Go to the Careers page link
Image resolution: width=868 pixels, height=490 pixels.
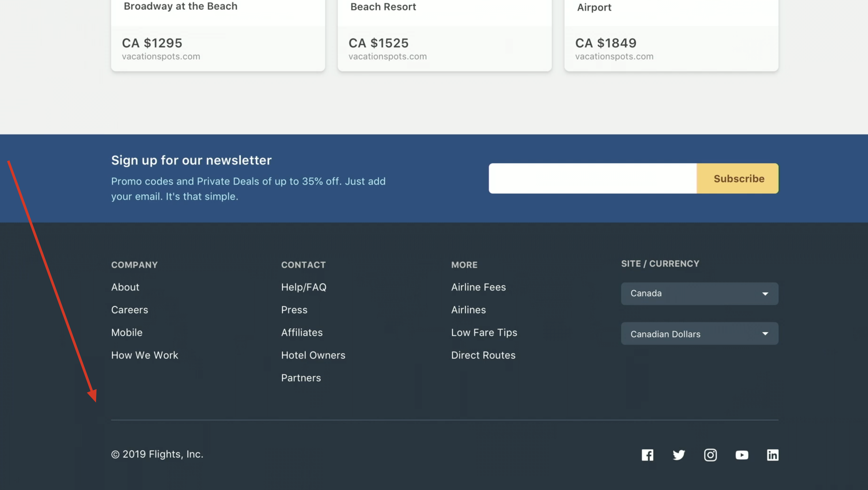(129, 310)
